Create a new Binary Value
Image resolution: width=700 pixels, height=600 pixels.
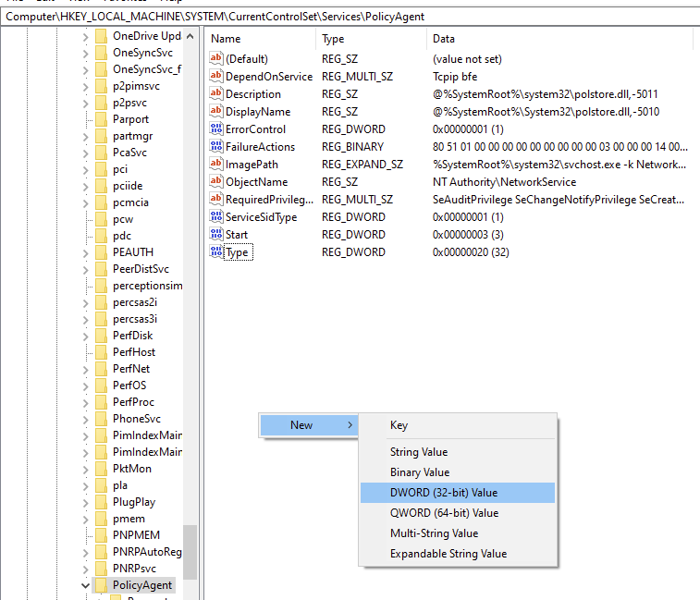(458, 472)
